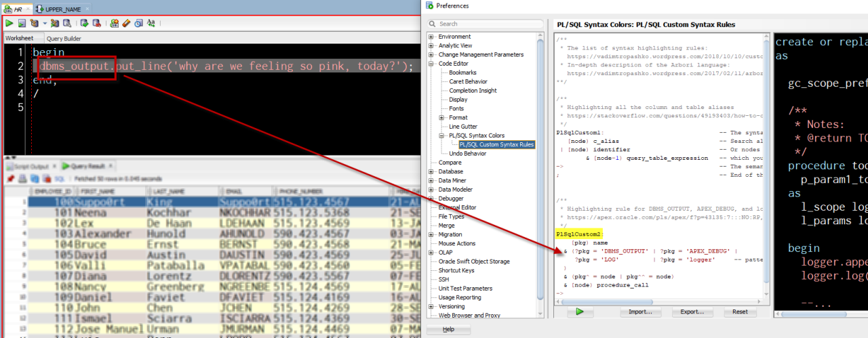Click the To Upper/Lower case icon
Viewport: 868px width, 338px height.
[x=151, y=23]
